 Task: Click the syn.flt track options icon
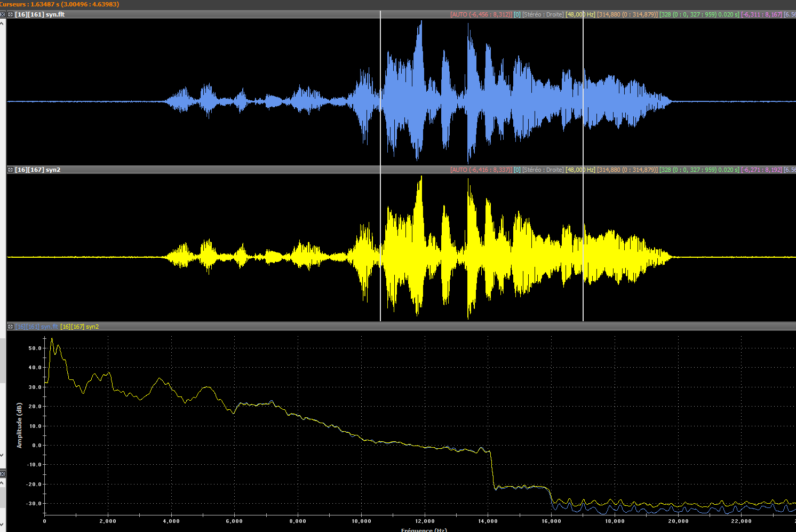[x=10, y=14]
